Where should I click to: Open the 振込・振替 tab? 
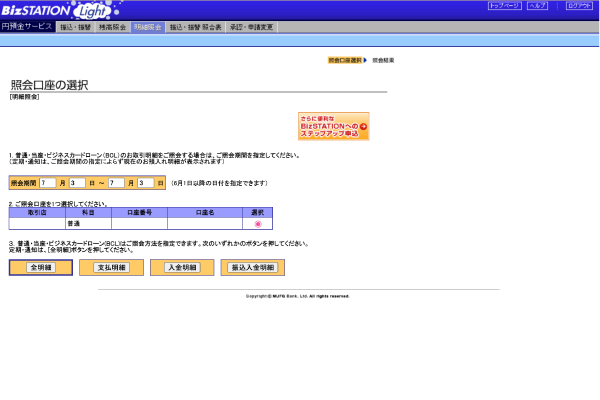point(76,27)
